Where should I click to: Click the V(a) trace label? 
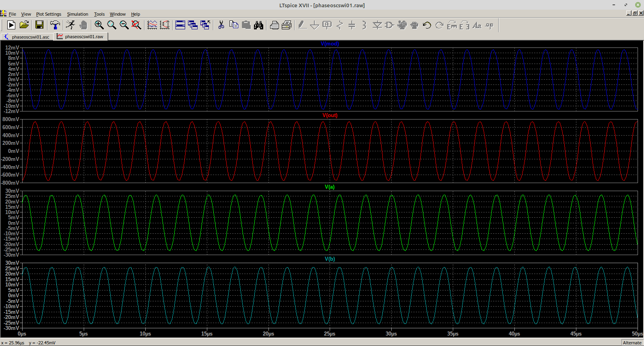330,187
